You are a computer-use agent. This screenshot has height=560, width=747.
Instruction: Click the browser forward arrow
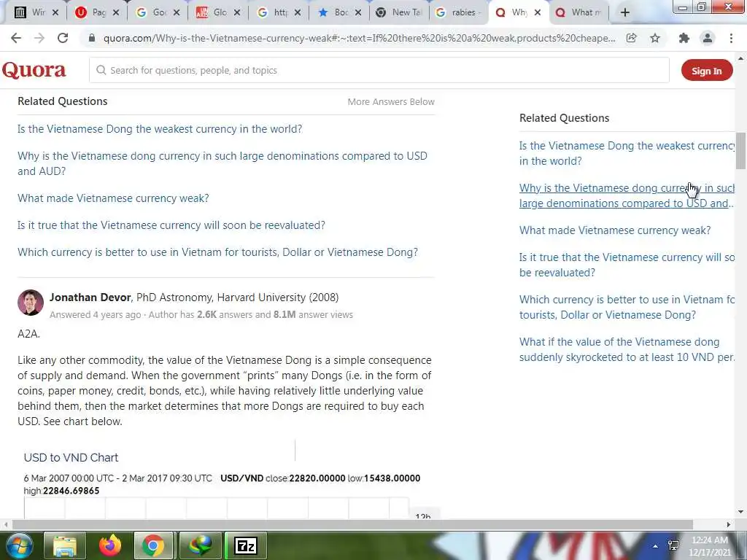39,38
